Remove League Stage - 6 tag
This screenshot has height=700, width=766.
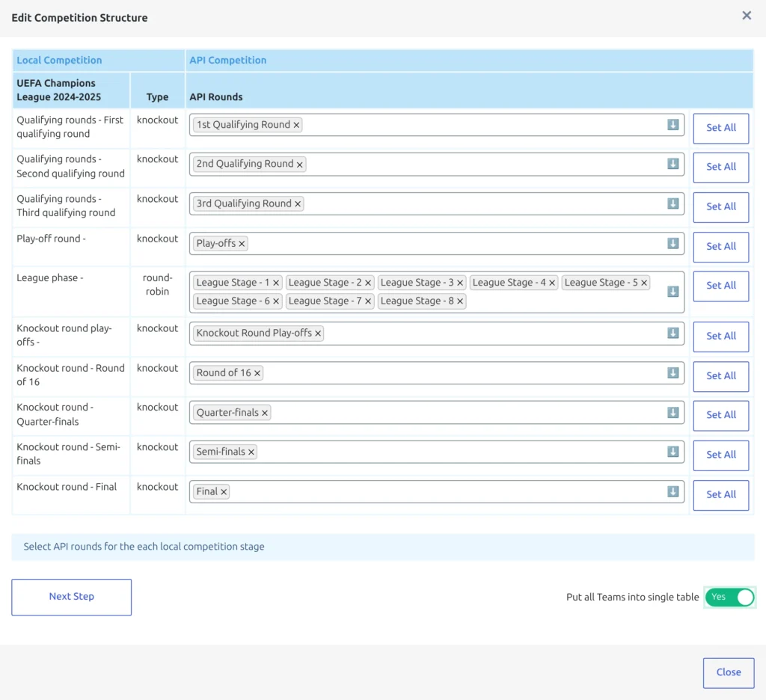pyautogui.click(x=276, y=301)
